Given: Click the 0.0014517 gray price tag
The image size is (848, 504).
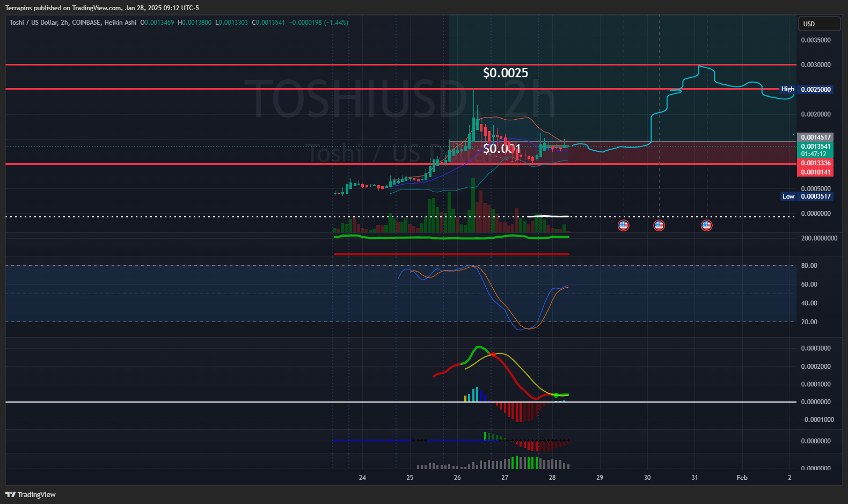Looking at the screenshot, I should 816,137.
